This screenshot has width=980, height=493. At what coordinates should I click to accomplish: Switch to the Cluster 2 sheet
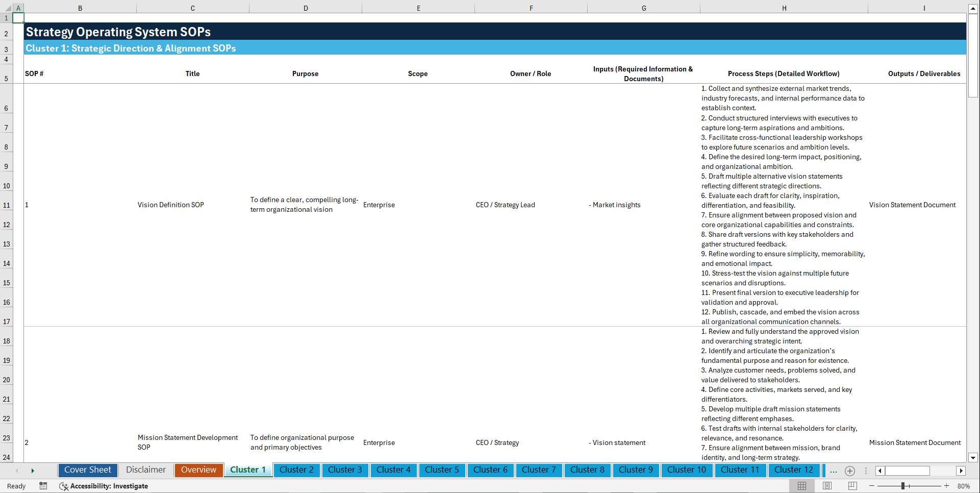point(296,470)
